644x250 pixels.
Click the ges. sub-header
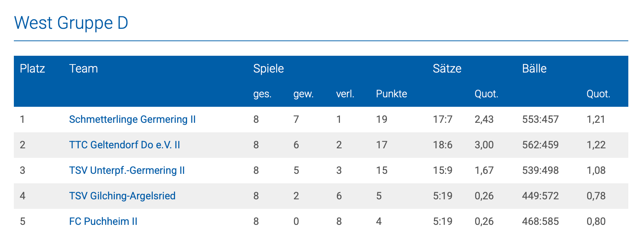coord(262,94)
